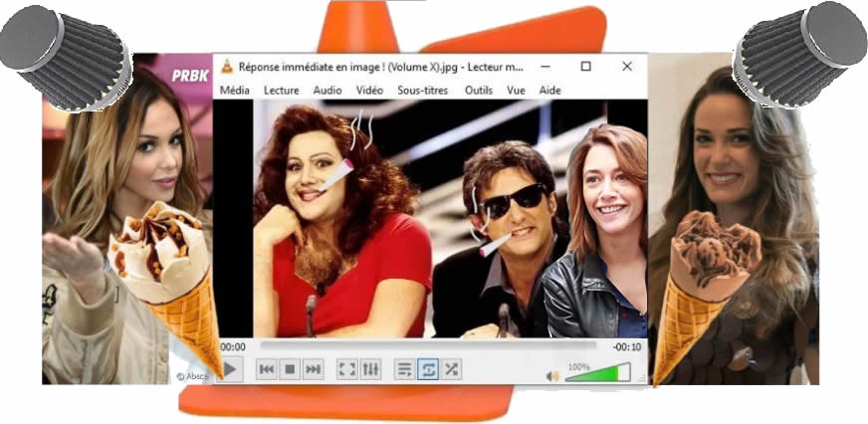Expand the Audio menu

327,90
